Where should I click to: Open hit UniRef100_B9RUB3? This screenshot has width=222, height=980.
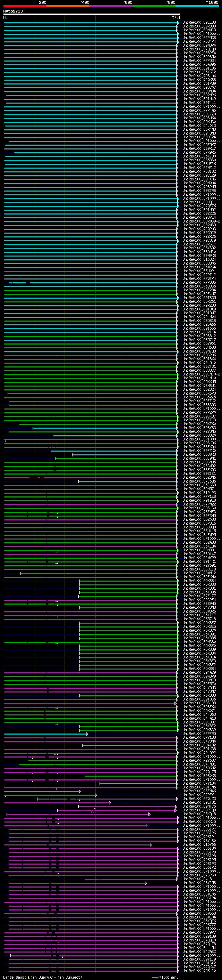click(x=199, y=26)
